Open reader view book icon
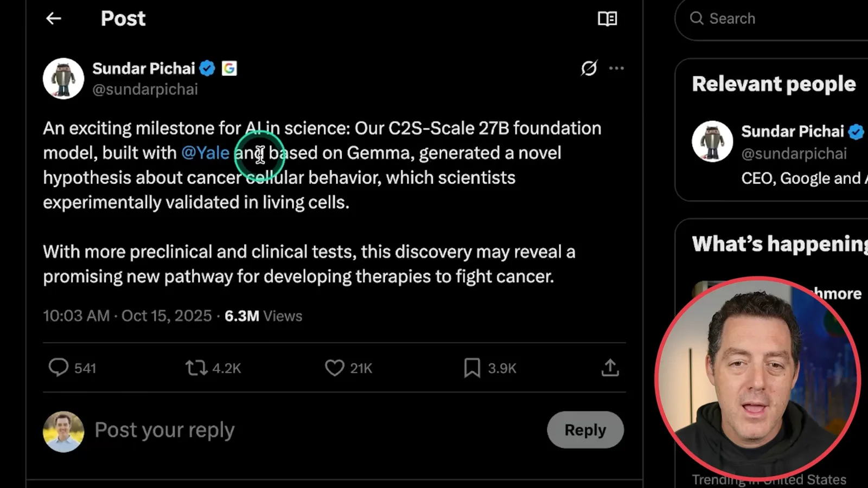 607,19
